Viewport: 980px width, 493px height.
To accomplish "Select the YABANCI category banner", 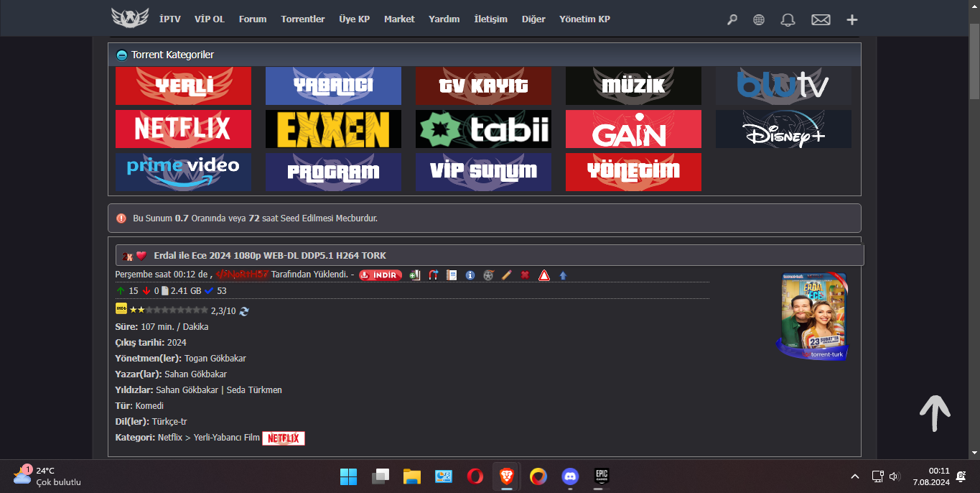I will [334, 86].
